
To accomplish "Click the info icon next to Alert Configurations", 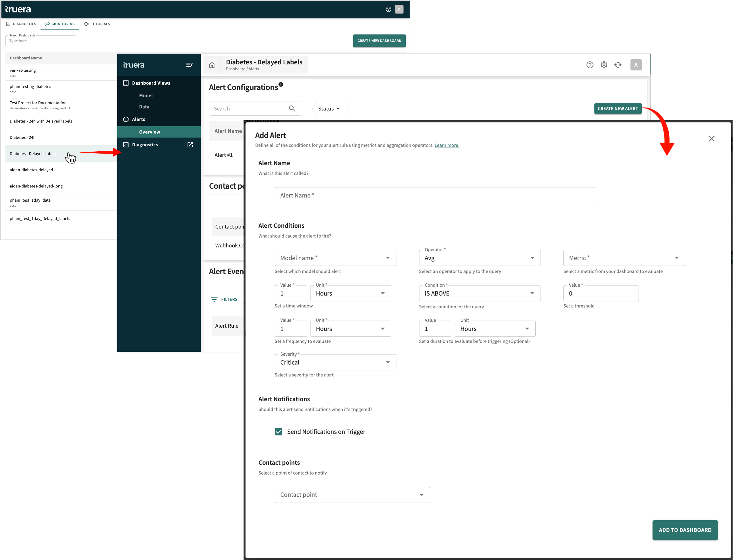I will pos(281,84).
